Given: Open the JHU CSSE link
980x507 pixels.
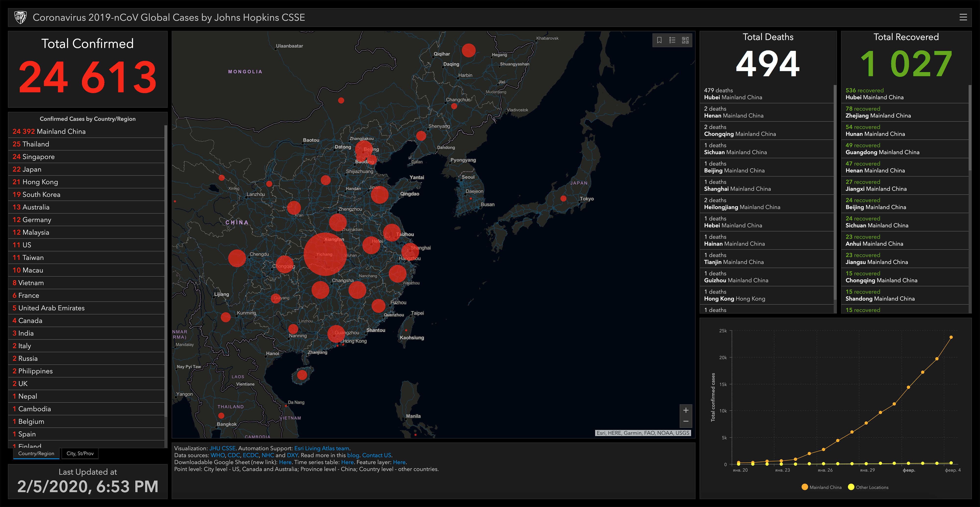Looking at the screenshot, I should click(x=222, y=448).
